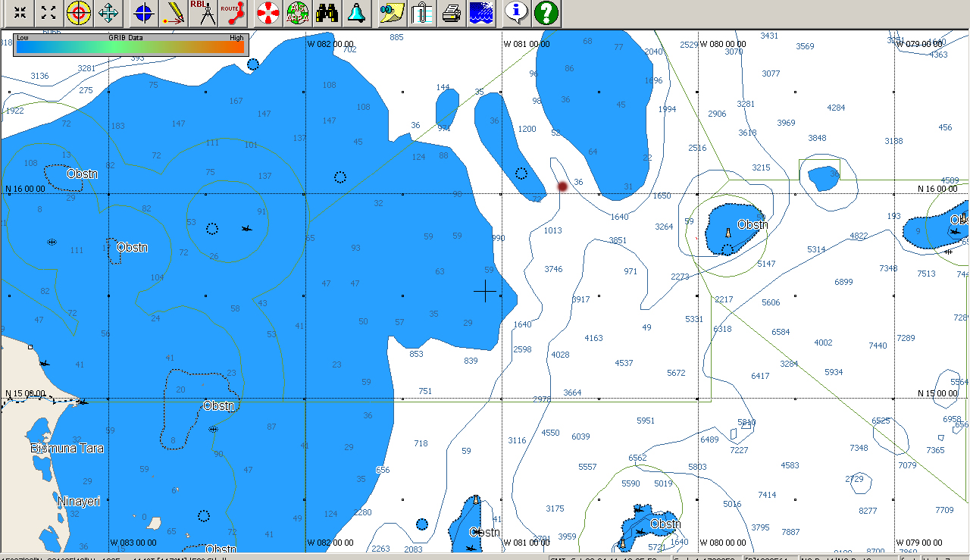Click the pinned yellow note icon
This screenshot has width=970, height=560.
point(392,13)
